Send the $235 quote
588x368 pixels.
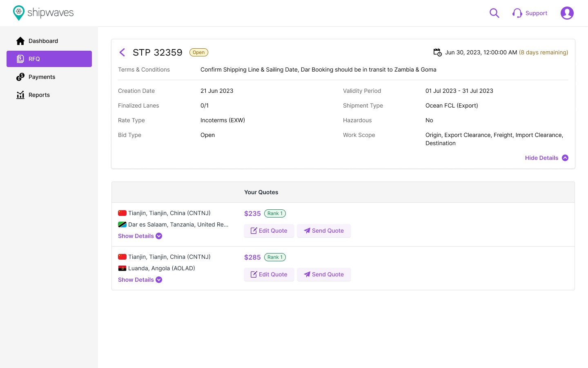(x=324, y=231)
